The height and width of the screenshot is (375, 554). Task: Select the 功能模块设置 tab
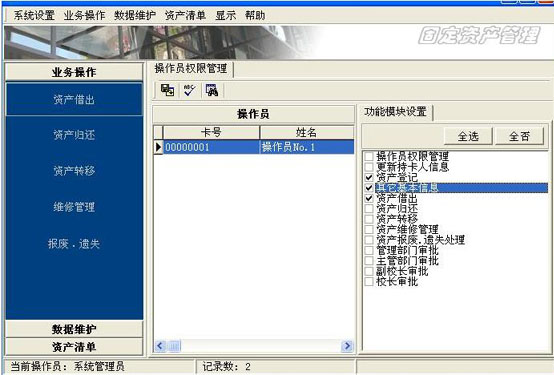point(395,112)
